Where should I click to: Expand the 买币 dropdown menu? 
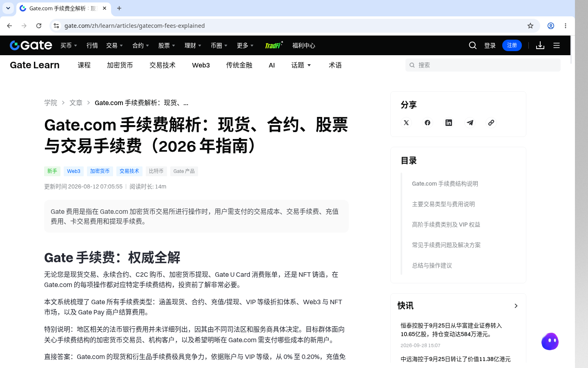(69, 45)
